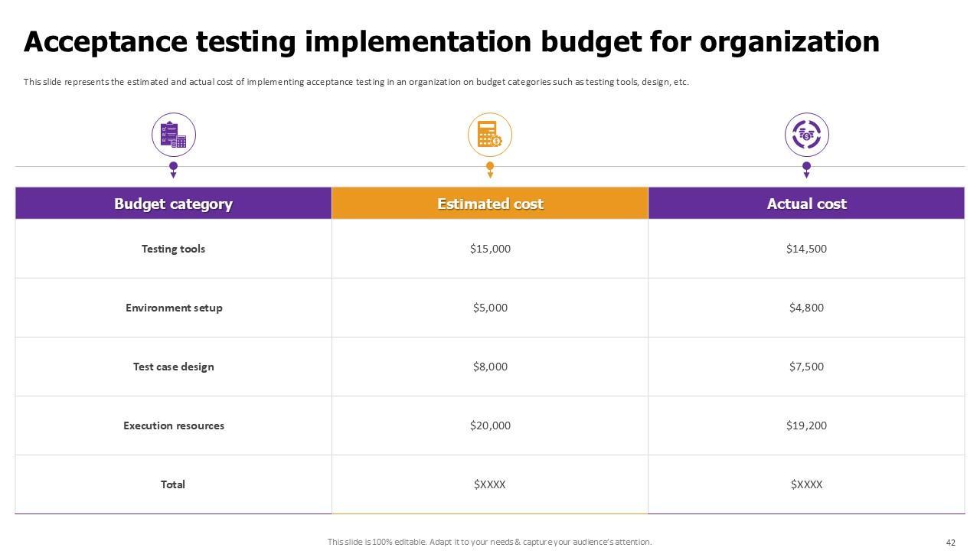Click the slide number 42
Screen dimensions: 980x551
coord(951,543)
